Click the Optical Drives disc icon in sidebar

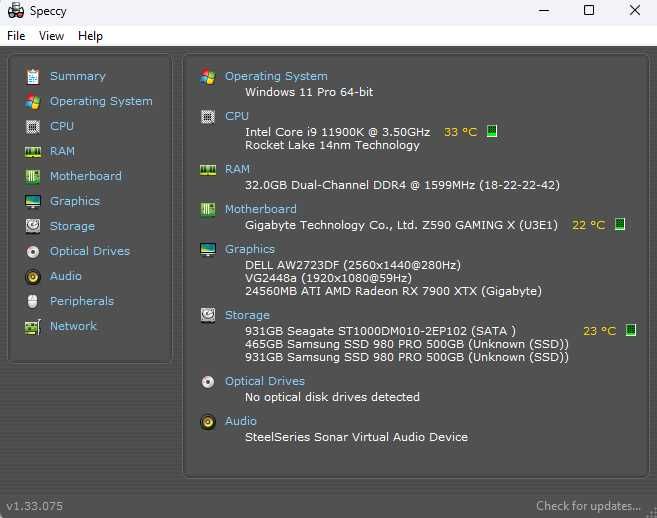click(x=33, y=251)
